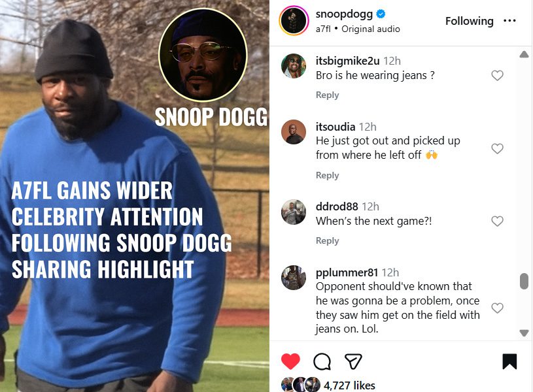Viewport: 533px width, 392px height.
Task: Click the comments scrollbar down arrow
Action: [524, 333]
